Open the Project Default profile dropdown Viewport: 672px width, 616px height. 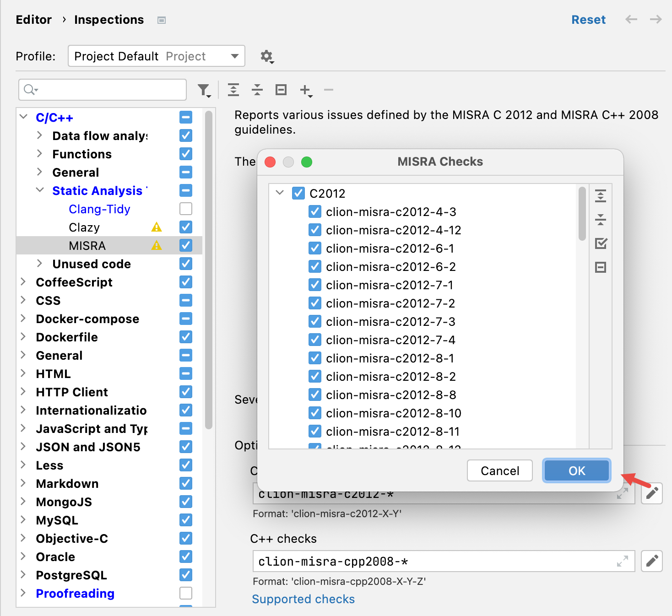click(157, 56)
